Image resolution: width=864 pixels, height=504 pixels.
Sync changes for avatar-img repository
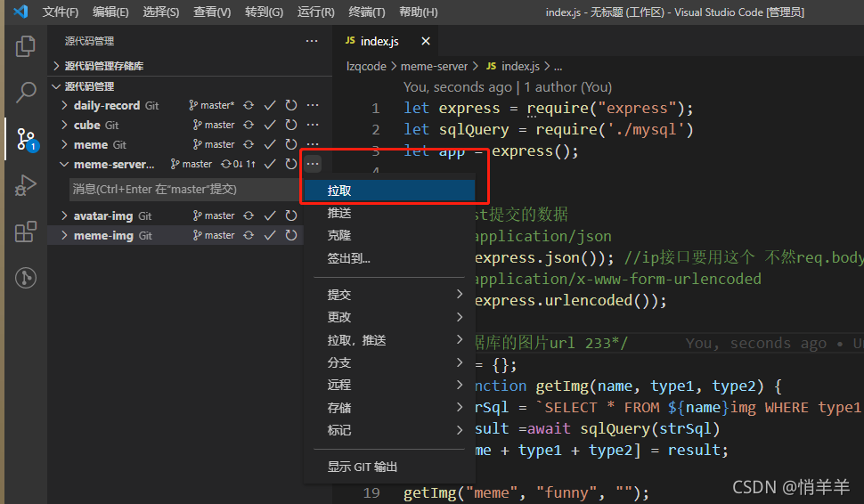(249, 215)
